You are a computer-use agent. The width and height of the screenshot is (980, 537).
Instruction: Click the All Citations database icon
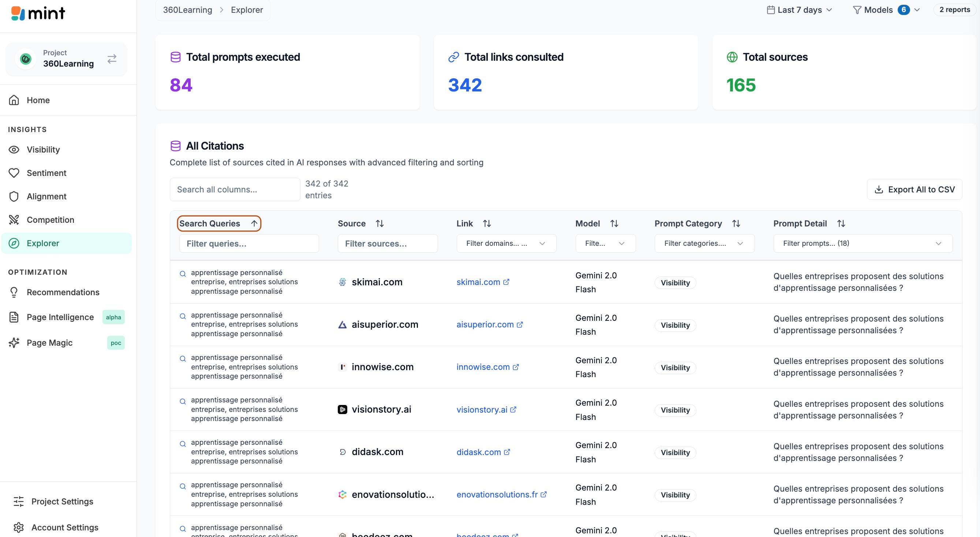point(175,146)
